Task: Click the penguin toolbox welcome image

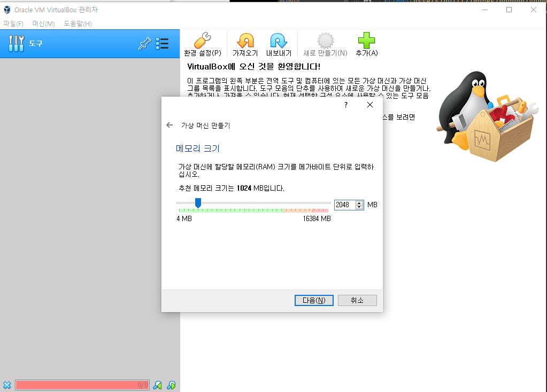Action: [488, 116]
